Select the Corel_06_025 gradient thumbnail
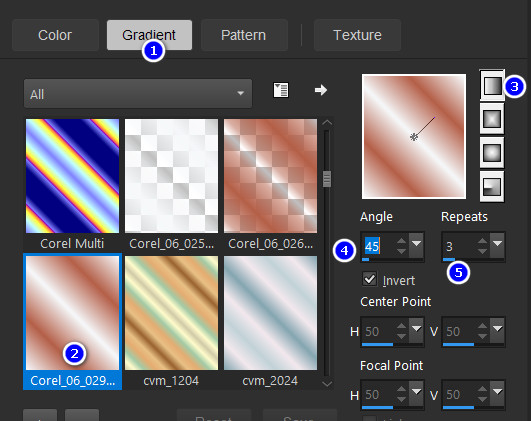The width and height of the screenshot is (531, 421). [x=171, y=176]
